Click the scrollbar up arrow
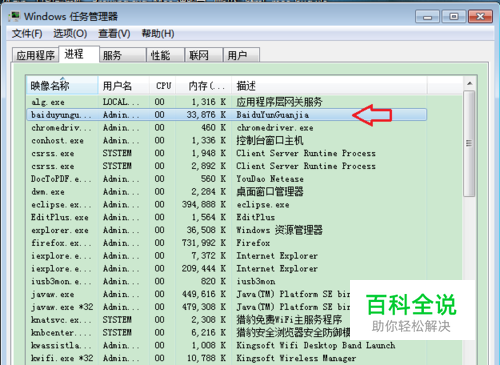 pyautogui.click(x=469, y=83)
